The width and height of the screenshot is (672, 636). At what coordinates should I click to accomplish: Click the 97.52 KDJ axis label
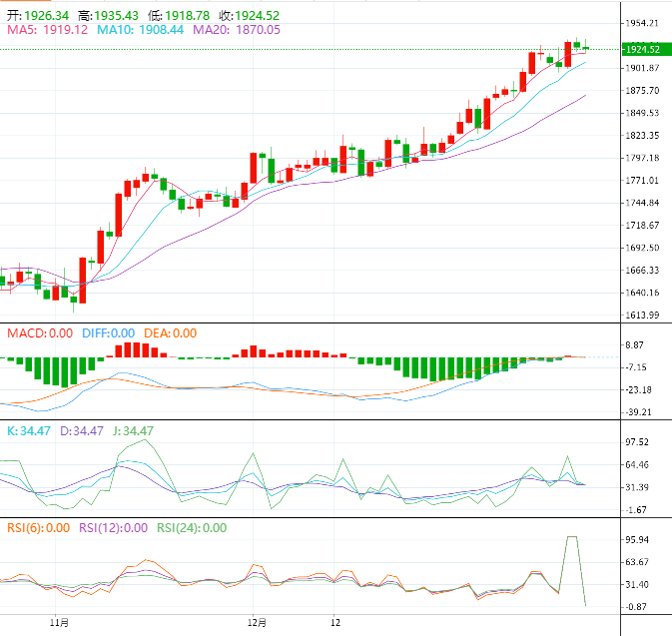click(637, 442)
